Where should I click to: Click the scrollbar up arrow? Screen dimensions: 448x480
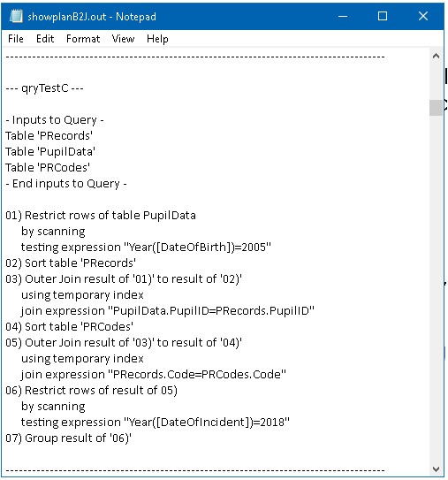click(x=436, y=56)
